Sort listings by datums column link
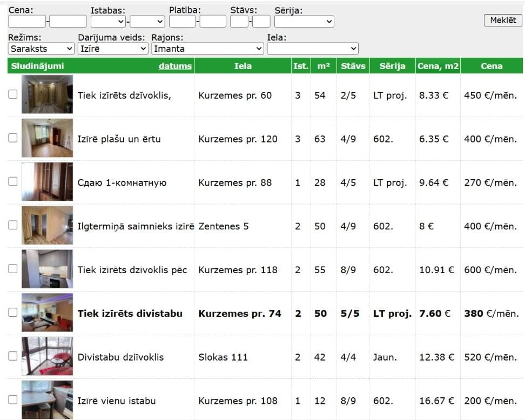Image resolution: width=525 pixels, height=420 pixels. click(175, 66)
